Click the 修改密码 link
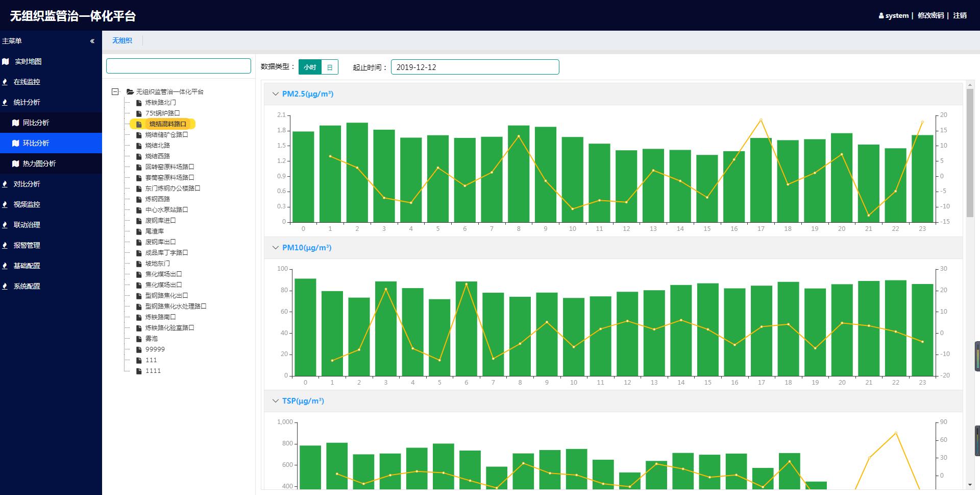The image size is (980, 495). tap(930, 15)
